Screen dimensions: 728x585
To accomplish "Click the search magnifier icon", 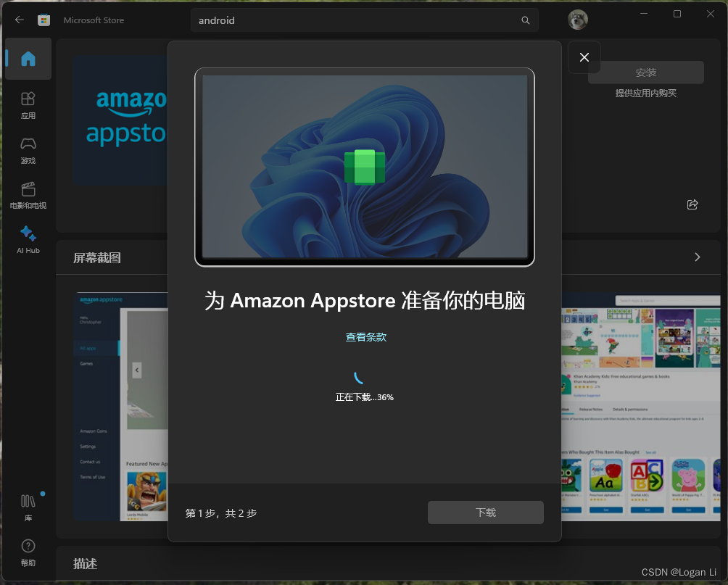I will click(x=525, y=20).
